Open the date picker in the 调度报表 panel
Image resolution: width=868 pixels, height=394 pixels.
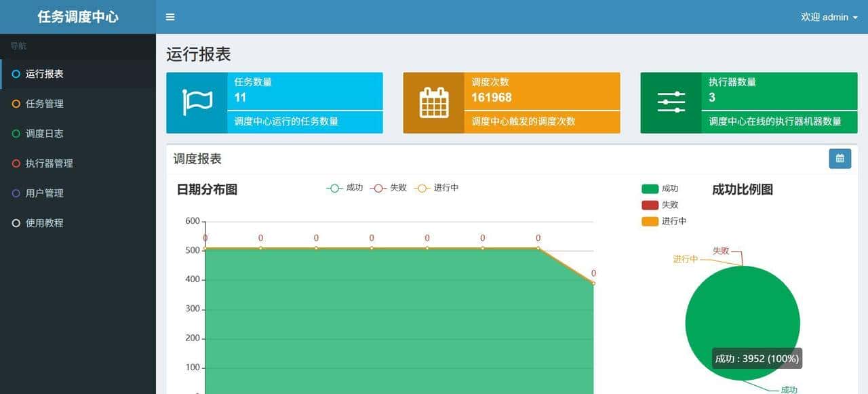click(840, 158)
